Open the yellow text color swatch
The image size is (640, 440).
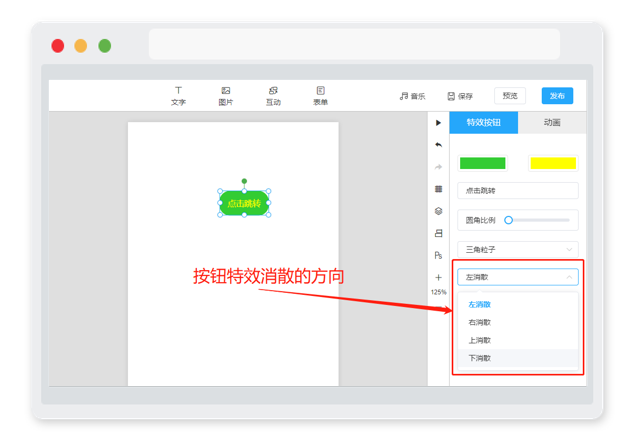coord(553,163)
